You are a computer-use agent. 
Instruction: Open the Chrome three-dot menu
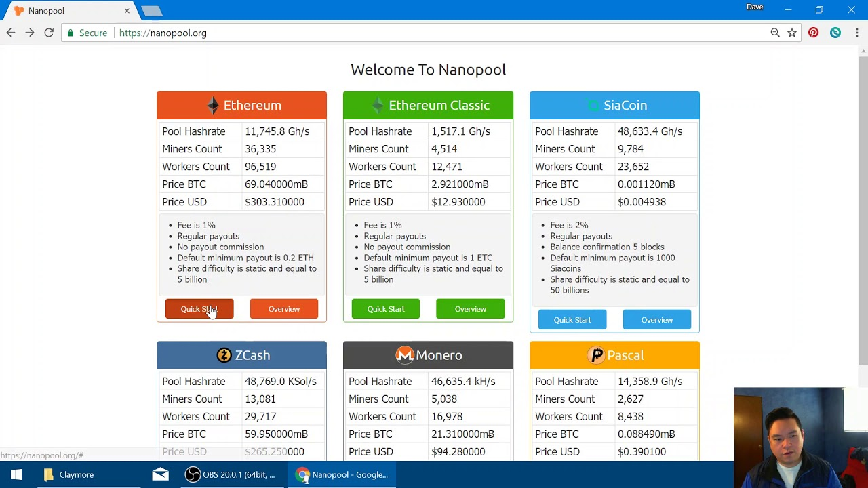(857, 33)
